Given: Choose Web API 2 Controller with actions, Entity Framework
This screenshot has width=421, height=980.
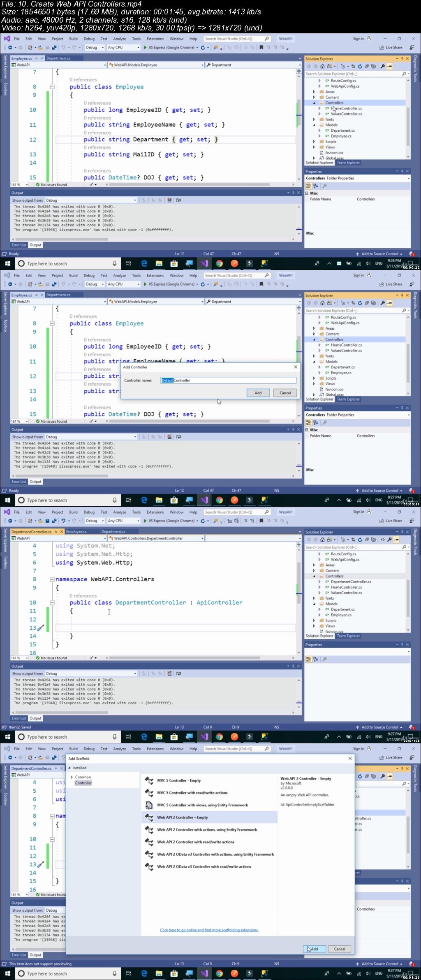Looking at the screenshot, I should 207,829.
